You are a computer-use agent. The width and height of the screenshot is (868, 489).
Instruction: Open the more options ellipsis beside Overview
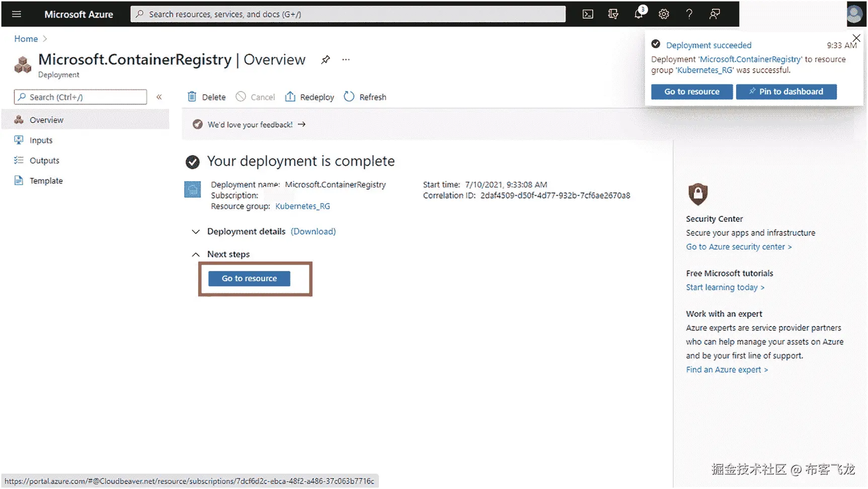pos(346,59)
